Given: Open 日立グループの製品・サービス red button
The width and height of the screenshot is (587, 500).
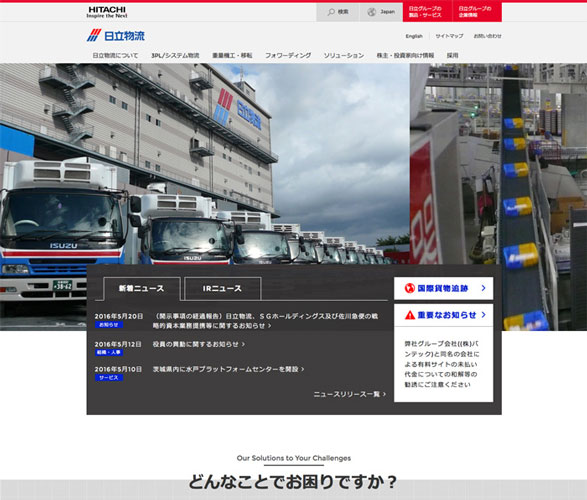Looking at the screenshot, I should (x=428, y=12).
